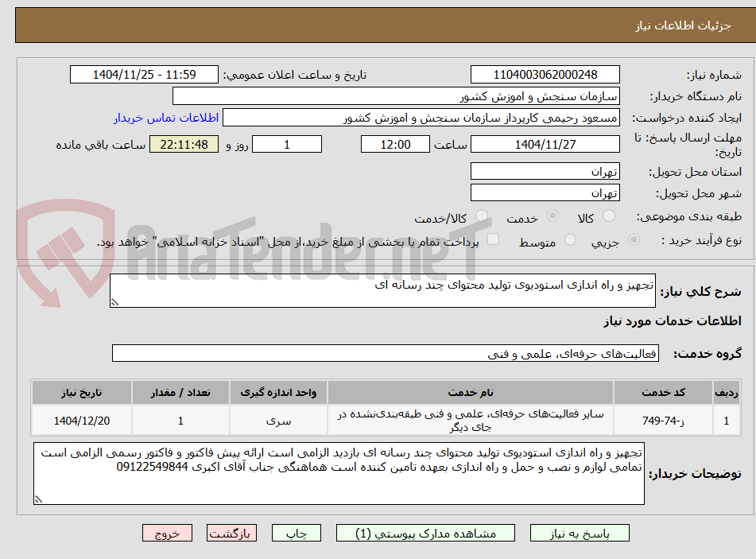This screenshot has height=559, width=756.
Task: Click the گروه خدمت field
Action: tap(386, 354)
